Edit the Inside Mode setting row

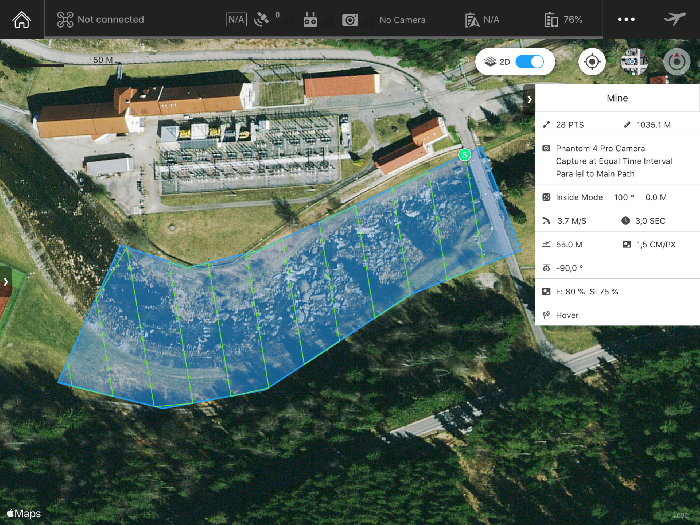click(x=617, y=197)
